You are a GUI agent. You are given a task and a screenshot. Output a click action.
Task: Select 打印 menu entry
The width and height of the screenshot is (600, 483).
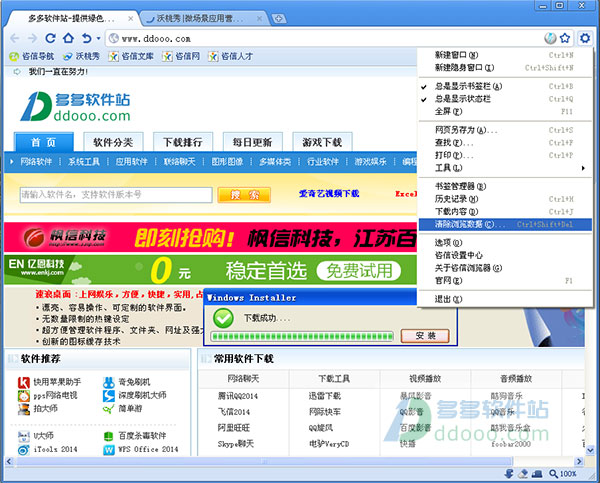505,155
